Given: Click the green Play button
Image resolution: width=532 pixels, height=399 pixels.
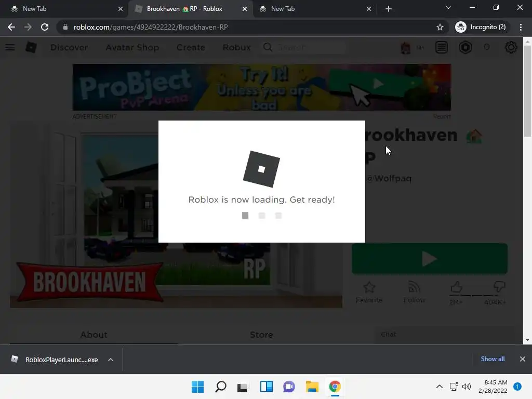Looking at the screenshot, I should [x=430, y=259].
